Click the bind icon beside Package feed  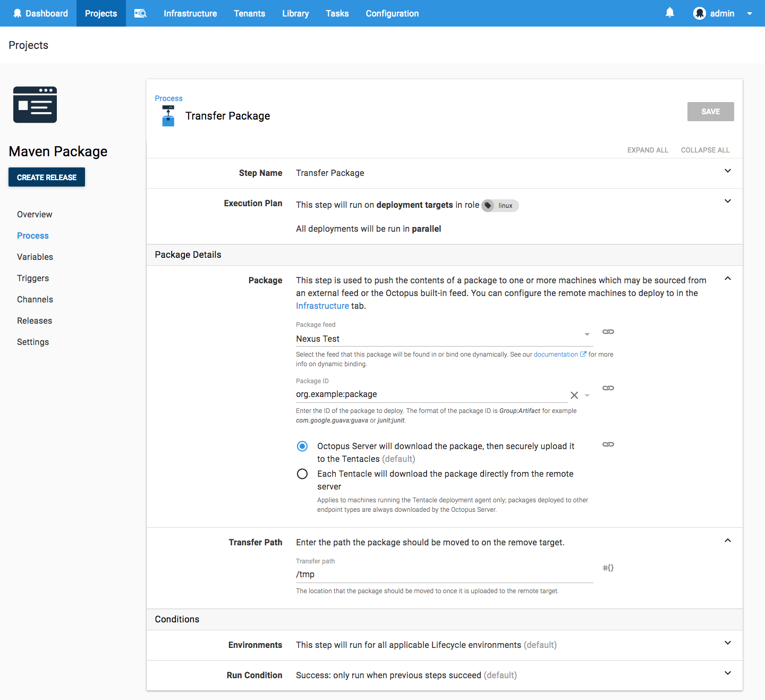(x=608, y=332)
